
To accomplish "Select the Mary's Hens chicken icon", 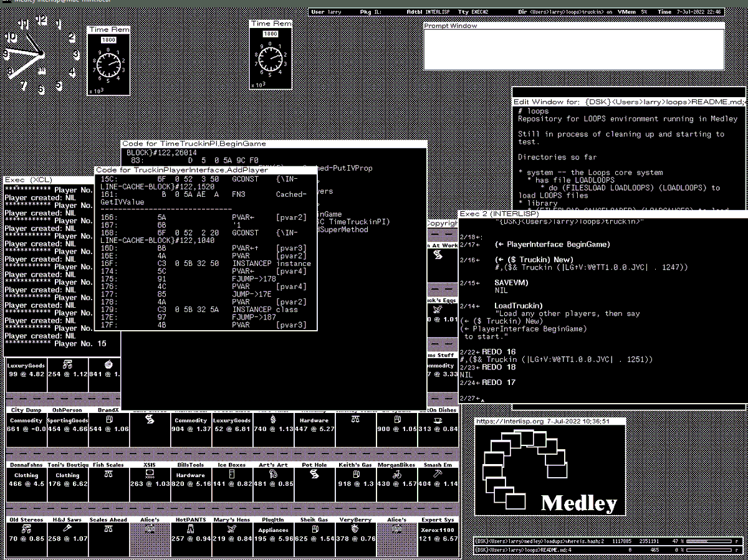I will click(231, 528).
